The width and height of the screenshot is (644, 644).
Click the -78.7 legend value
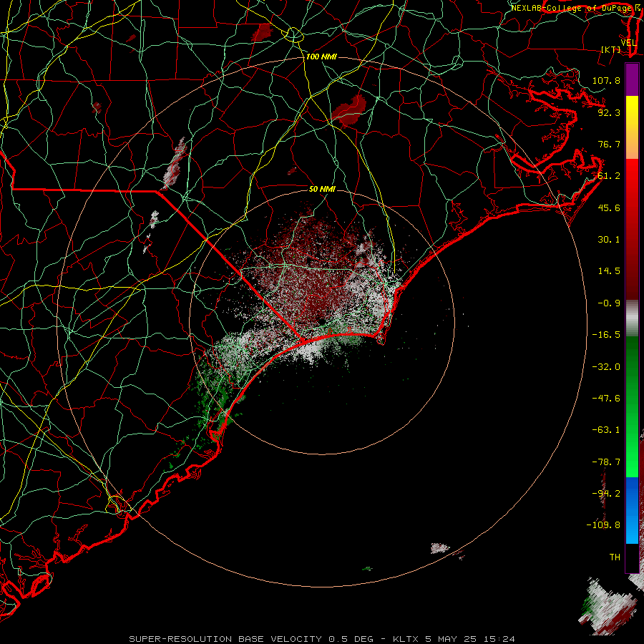point(606,462)
